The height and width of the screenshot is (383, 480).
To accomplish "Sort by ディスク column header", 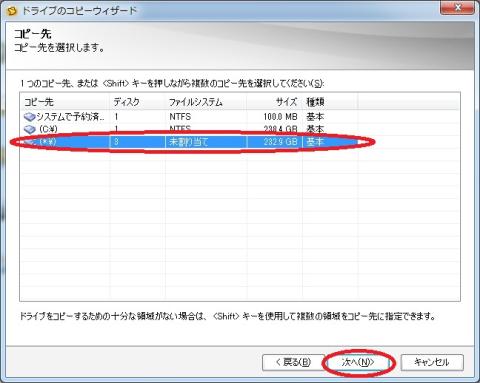I will [138, 102].
